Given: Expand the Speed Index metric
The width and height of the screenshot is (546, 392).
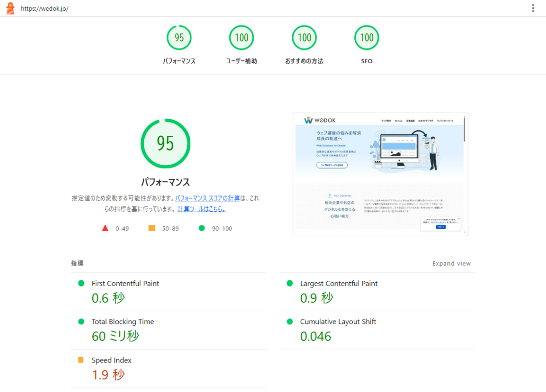Looking at the screenshot, I should tap(111, 360).
